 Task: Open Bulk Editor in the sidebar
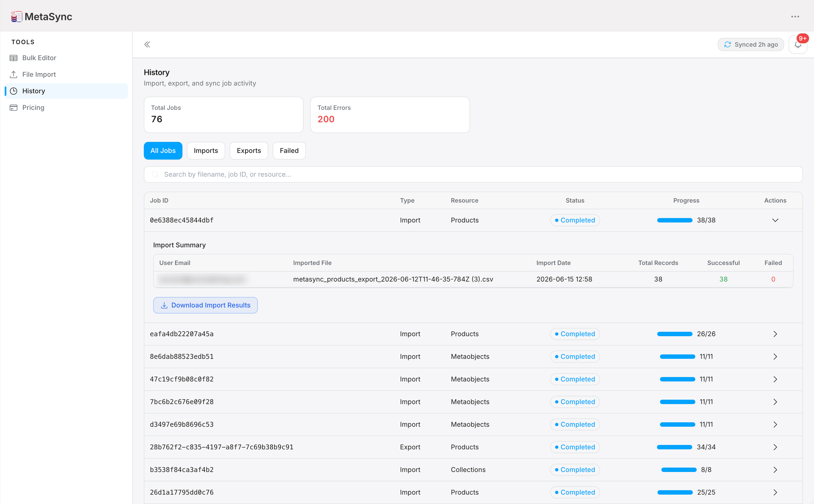(66, 58)
